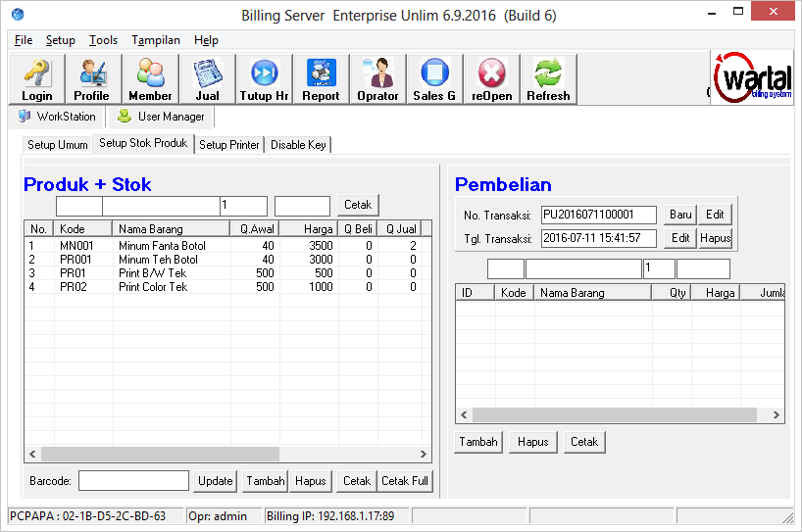Image resolution: width=802 pixels, height=532 pixels.
Task: Switch to the User Manager tab
Action: click(161, 117)
